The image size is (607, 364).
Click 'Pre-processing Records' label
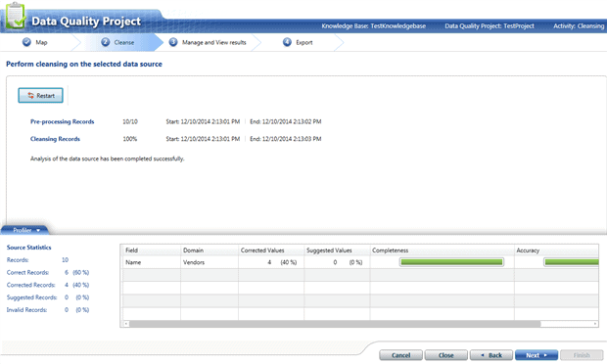click(63, 121)
